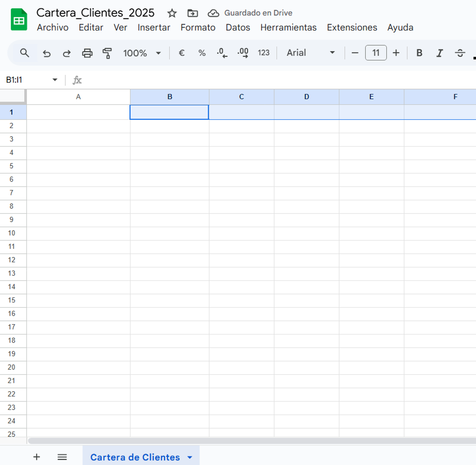Toggle bold formatting
This screenshot has height=465, width=476.
click(x=419, y=53)
